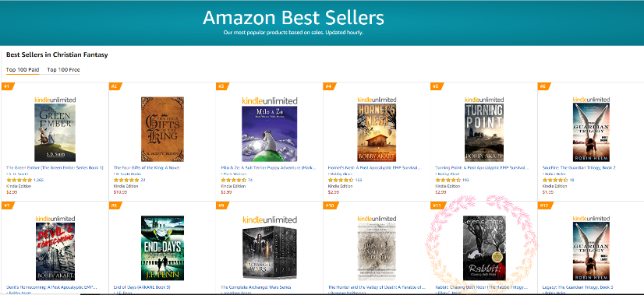The image size is (644, 295).
Task: Open the Turning Point title link
Action: (482, 167)
